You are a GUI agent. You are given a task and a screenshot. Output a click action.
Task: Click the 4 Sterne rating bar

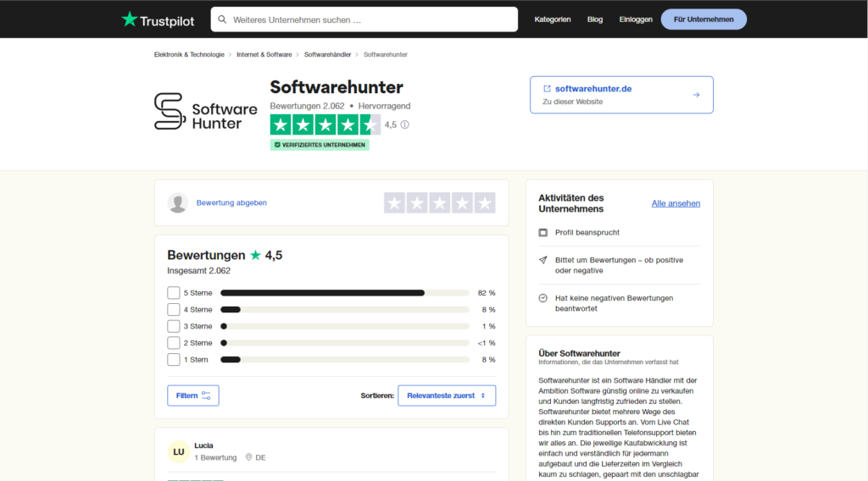click(345, 310)
